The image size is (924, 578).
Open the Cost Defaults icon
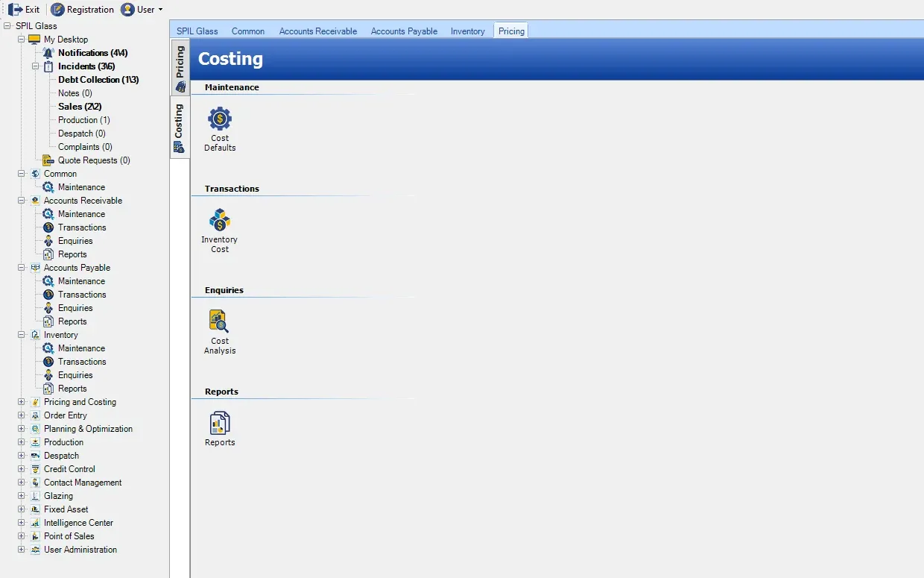coord(220,119)
